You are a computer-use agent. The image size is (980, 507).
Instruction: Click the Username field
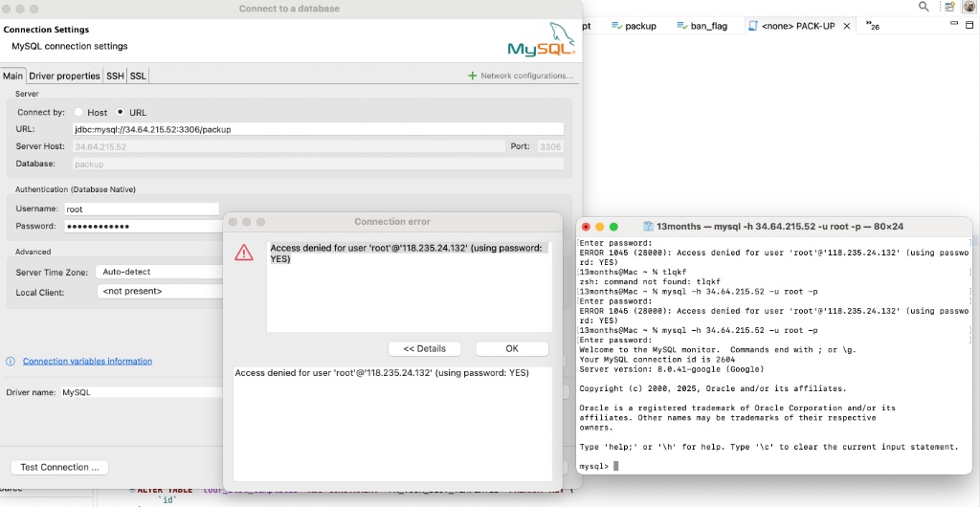[142, 209]
